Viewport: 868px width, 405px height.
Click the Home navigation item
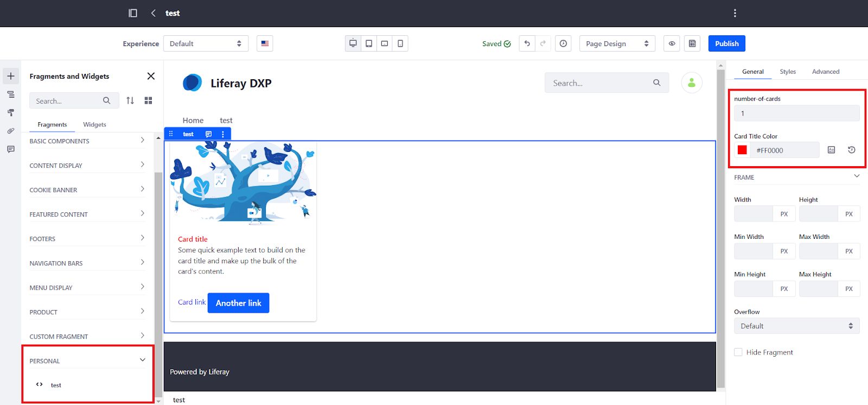point(193,120)
